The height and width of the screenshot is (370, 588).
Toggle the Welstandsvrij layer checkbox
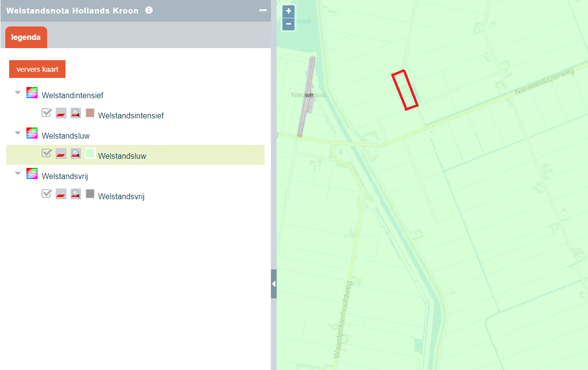[x=47, y=193]
